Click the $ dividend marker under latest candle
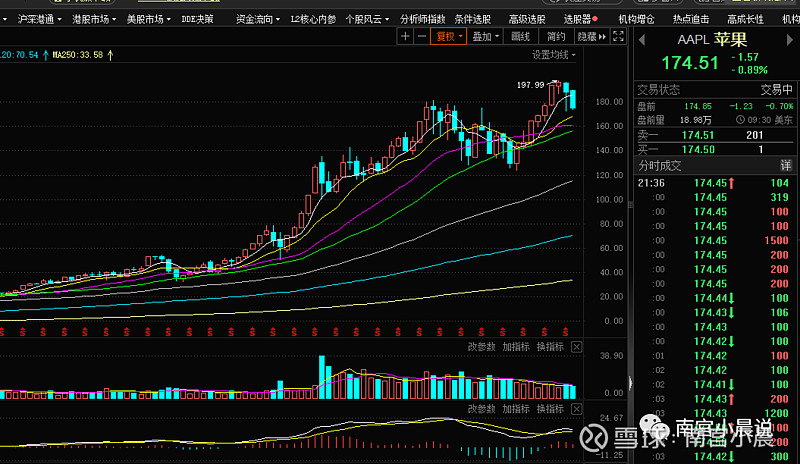Viewport: 800px width, 464px height. [565, 332]
